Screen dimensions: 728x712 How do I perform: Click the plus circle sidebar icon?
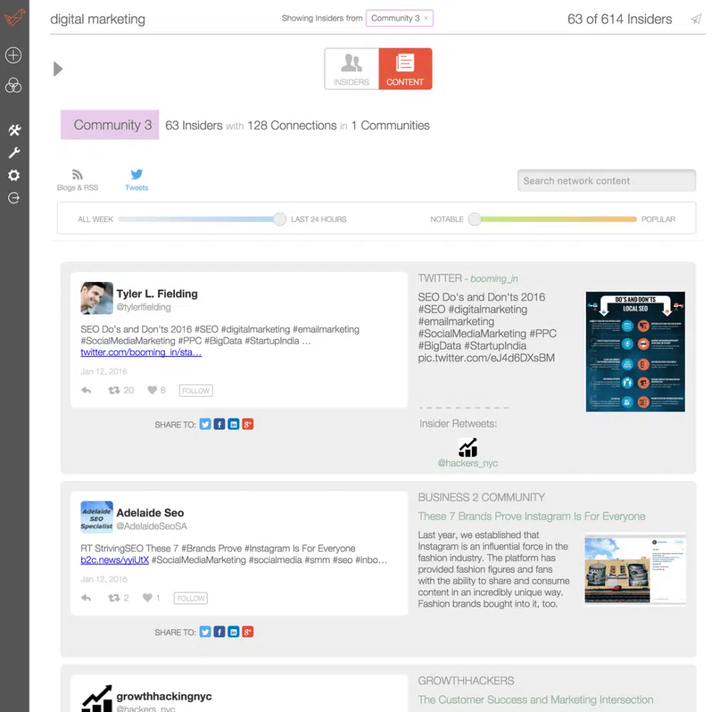pos(14,55)
